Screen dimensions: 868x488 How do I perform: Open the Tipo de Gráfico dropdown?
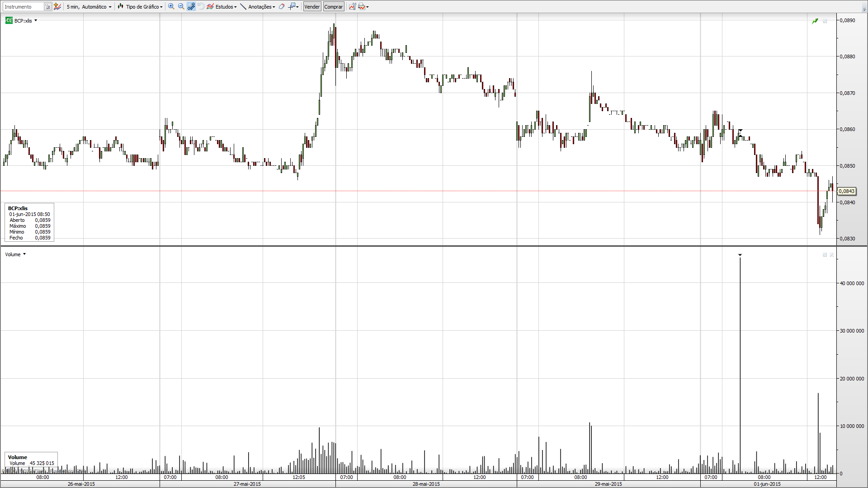pyautogui.click(x=140, y=7)
